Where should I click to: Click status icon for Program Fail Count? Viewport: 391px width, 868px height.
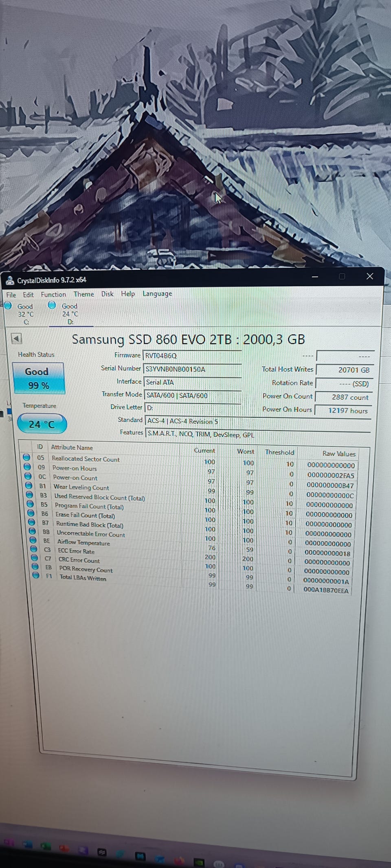[31, 504]
